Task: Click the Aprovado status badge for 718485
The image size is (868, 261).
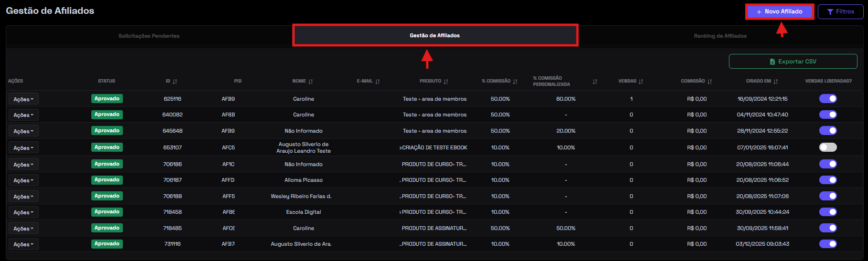Action: click(107, 228)
